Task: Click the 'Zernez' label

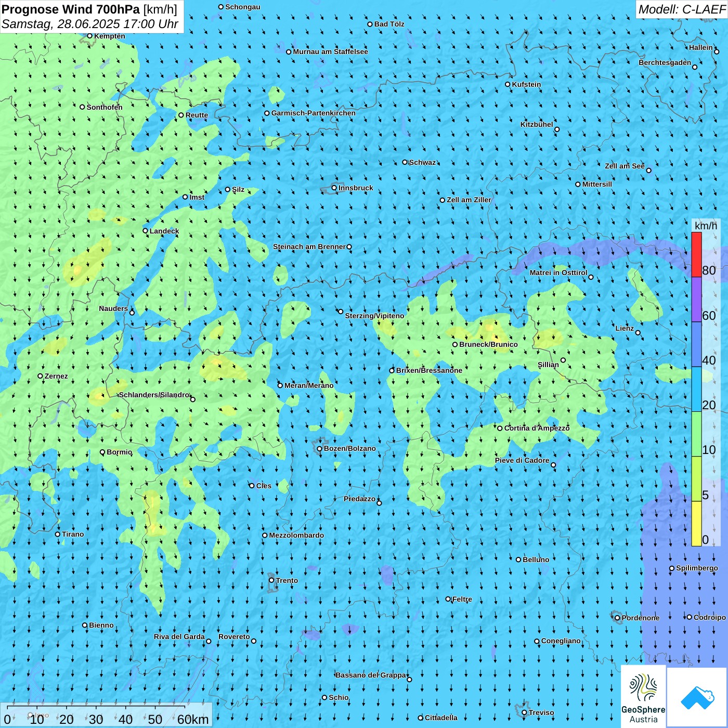Action: pyautogui.click(x=56, y=376)
